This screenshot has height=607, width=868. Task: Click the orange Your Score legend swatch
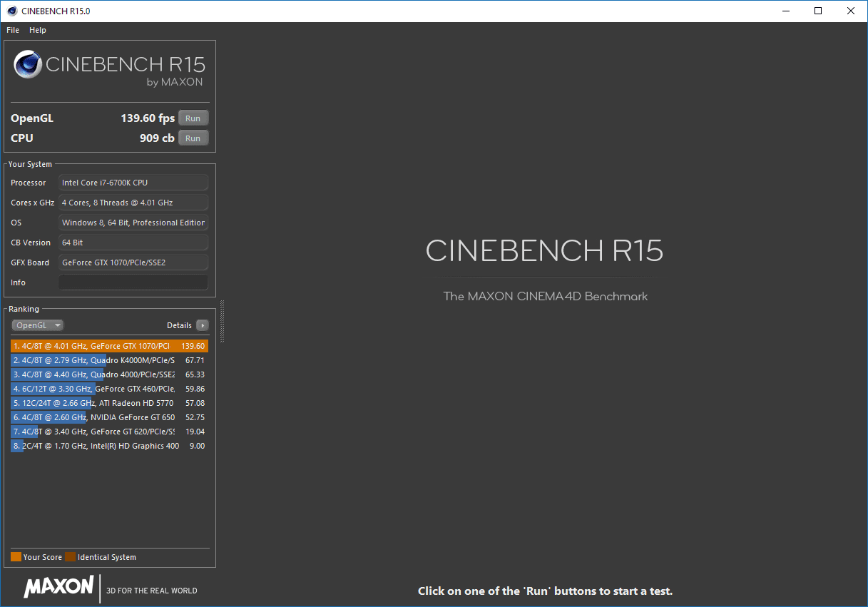coord(16,557)
